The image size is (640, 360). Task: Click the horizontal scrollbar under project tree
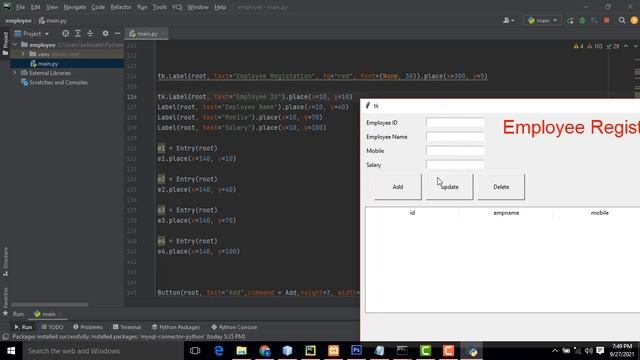(49, 304)
